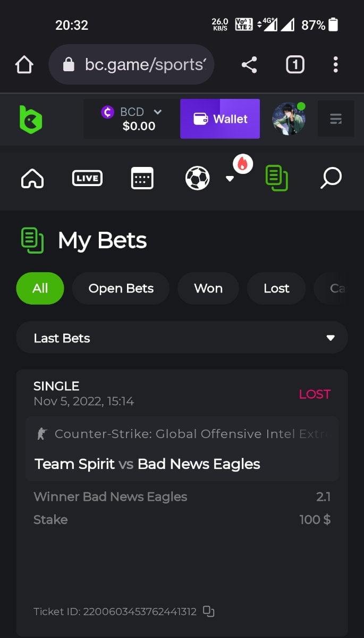Open the My Bets slip icon
This screenshot has width=364, height=638.
point(277,178)
